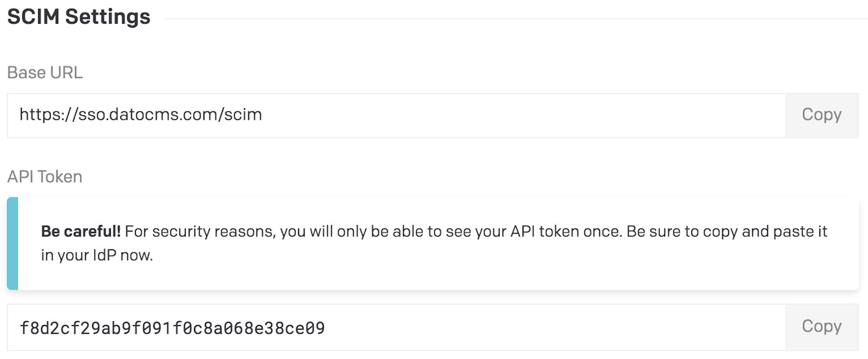Click the teal accent bar on warning
The height and width of the screenshot is (359, 868).
[13, 243]
